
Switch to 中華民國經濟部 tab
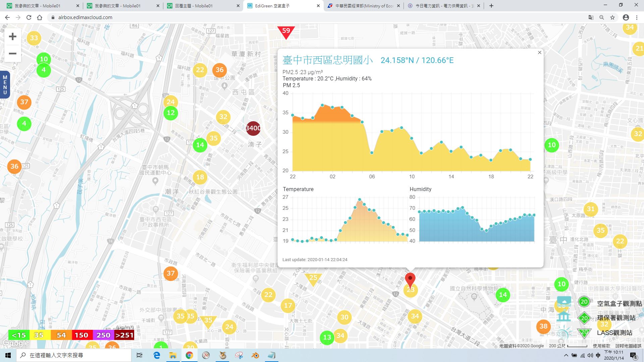point(364,6)
